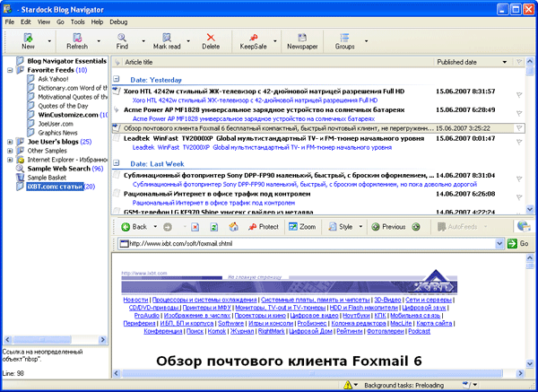
Task: Click the Xoro HTL 4242w blue article link
Action: [255, 100]
